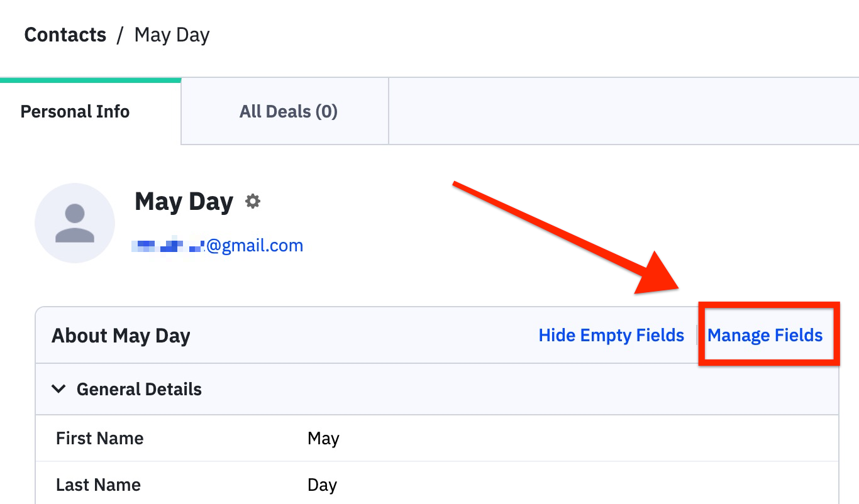Edit the Last Name value Day
Image resolution: width=859 pixels, height=504 pixels.
[322, 485]
